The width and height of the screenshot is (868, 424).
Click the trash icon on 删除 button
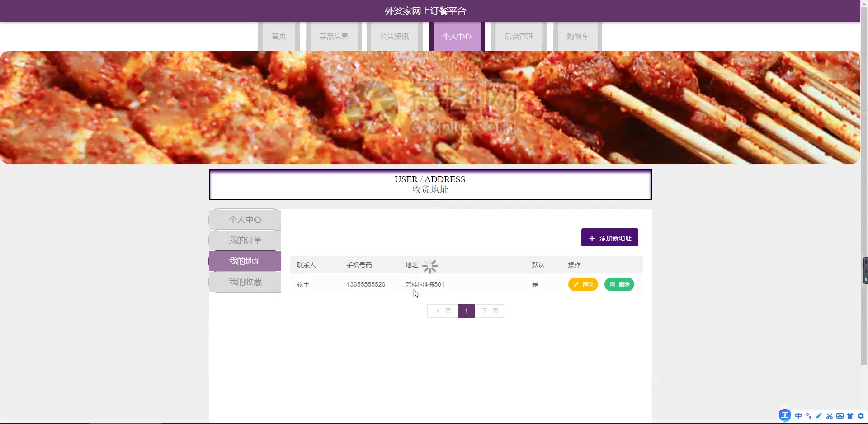coord(613,284)
